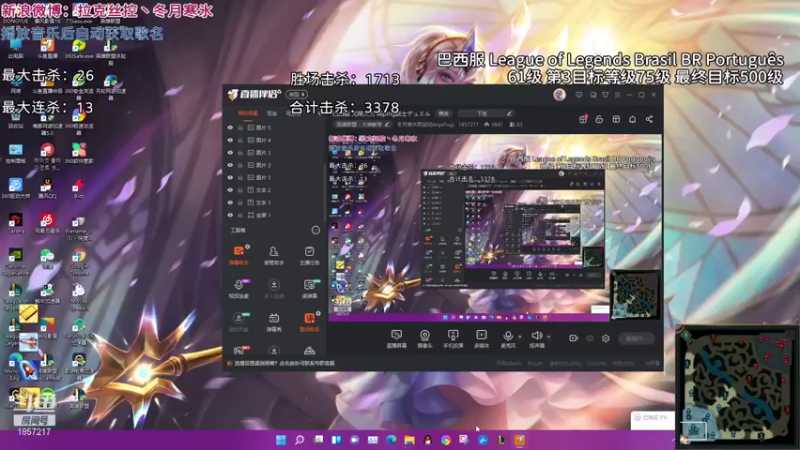800x450 pixels.
Task: Hide the 图片 5 layer
Action: pos(230,128)
